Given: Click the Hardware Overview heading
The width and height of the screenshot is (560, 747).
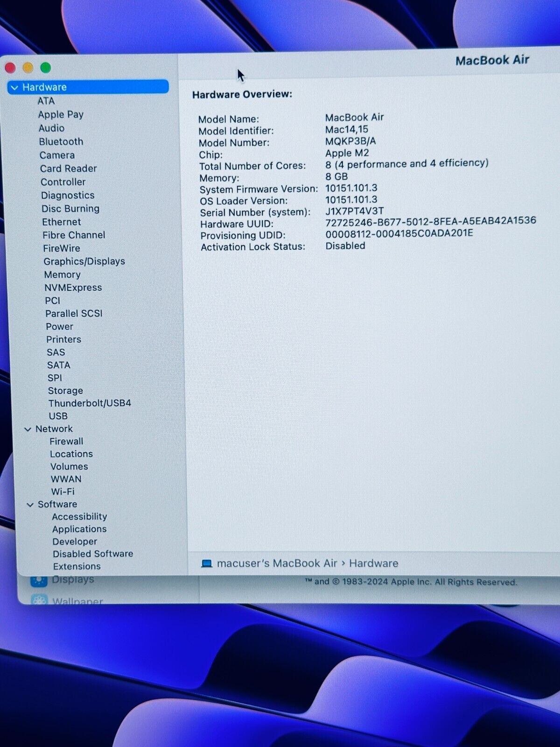Looking at the screenshot, I should (x=242, y=94).
